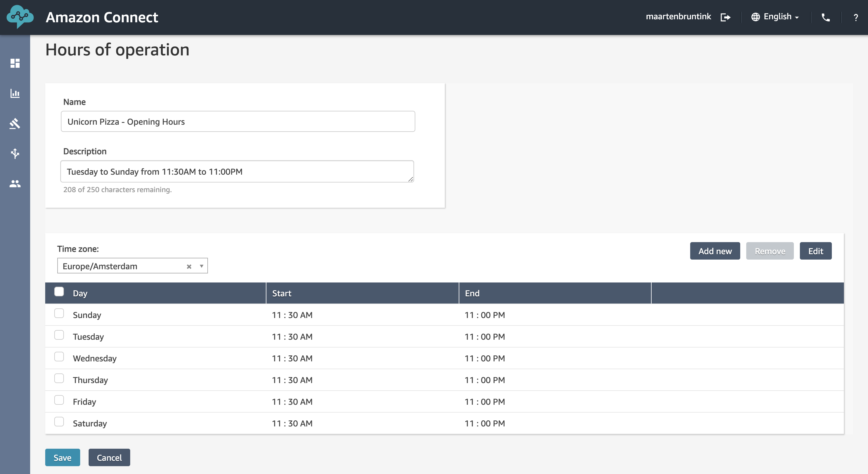Viewport: 868px width, 474px height.
Task: Click the Wednesday day cell
Action: pyautogui.click(x=95, y=358)
